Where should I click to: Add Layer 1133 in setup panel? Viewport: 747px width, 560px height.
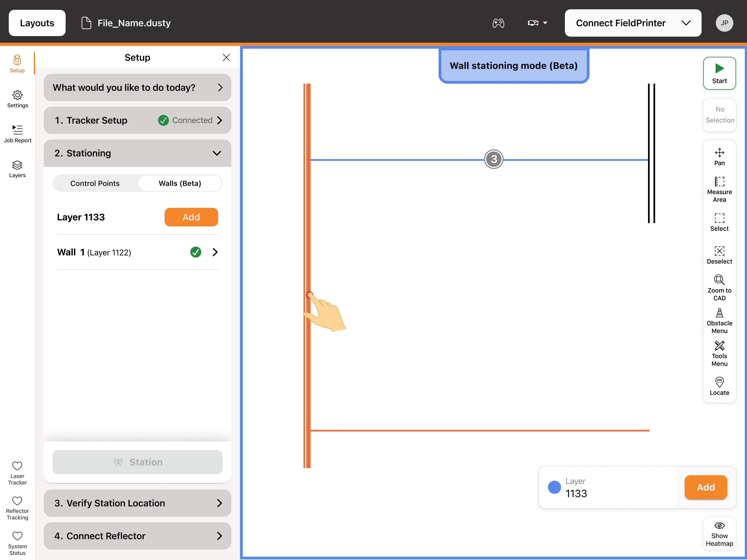click(191, 217)
